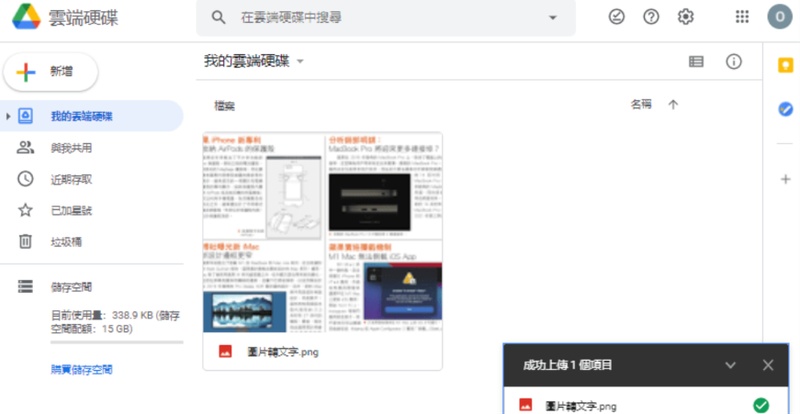Open Google Keep side panel icon

785,66
